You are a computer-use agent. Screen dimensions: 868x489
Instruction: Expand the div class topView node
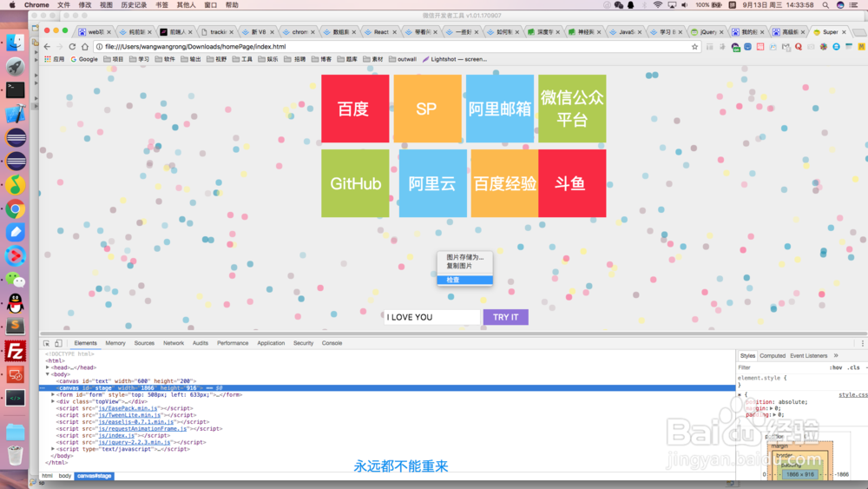53,401
